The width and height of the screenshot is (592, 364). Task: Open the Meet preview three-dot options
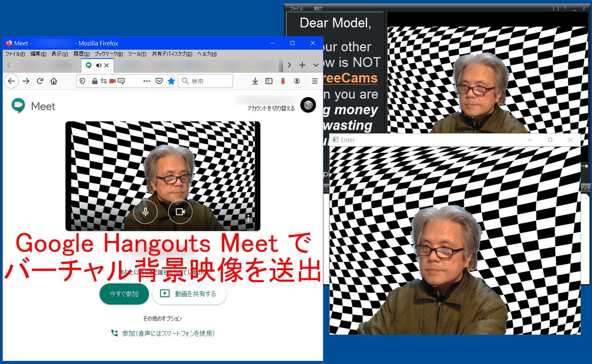tap(248, 218)
